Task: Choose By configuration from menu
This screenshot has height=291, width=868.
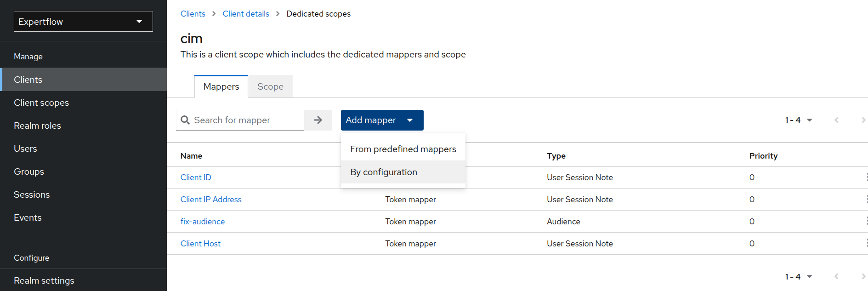Action: click(384, 172)
